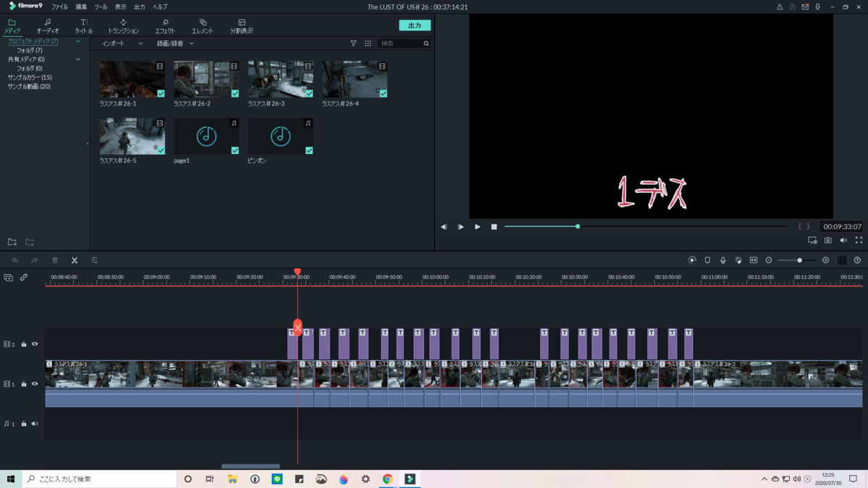Zoom out the timeline minus icon
The width and height of the screenshot is (868, 488).
pyautogui.click(x=769, y=260)
